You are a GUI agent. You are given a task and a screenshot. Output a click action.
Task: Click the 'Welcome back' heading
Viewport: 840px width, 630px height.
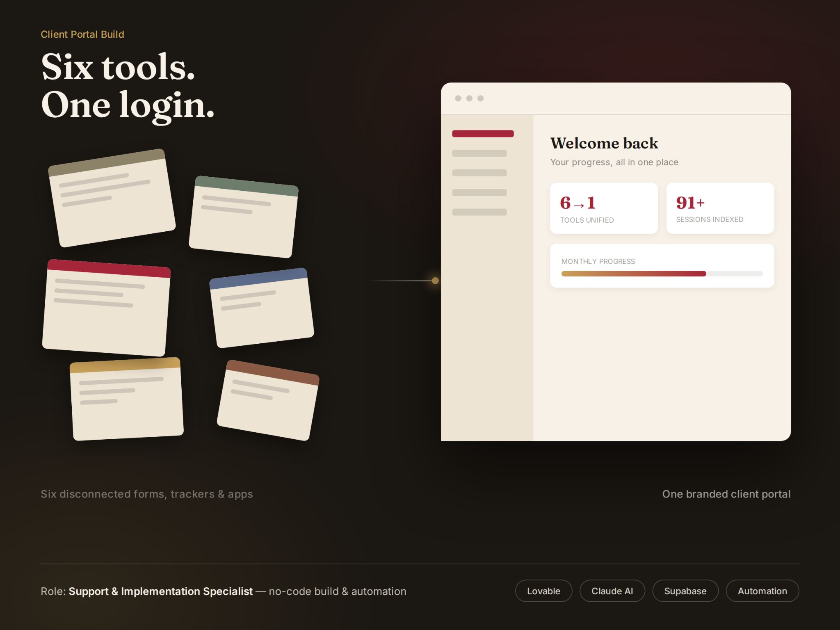[604, 143]
